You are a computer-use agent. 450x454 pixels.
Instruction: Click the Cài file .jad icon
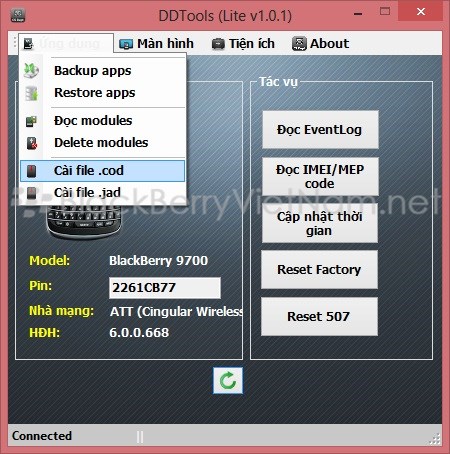click(31, 193)
